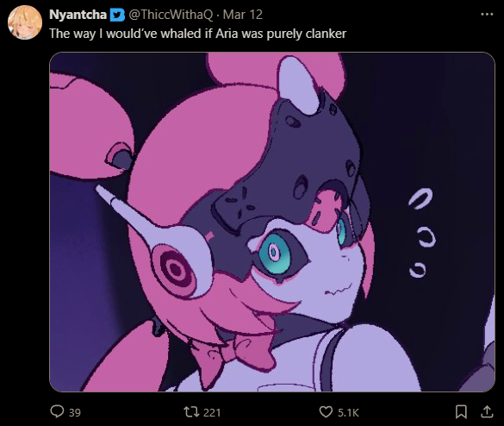
Task: Open the Mar 12 timestamp link
Action: pos(243,15)
